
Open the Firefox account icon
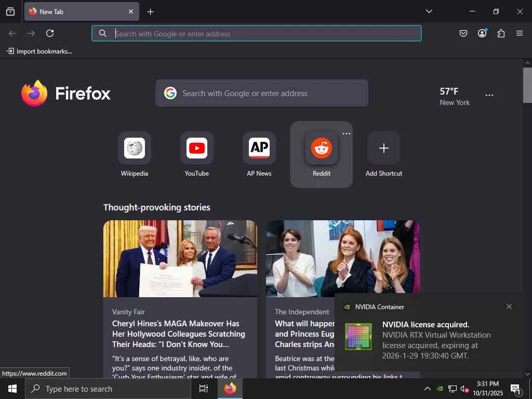point(482,33)
